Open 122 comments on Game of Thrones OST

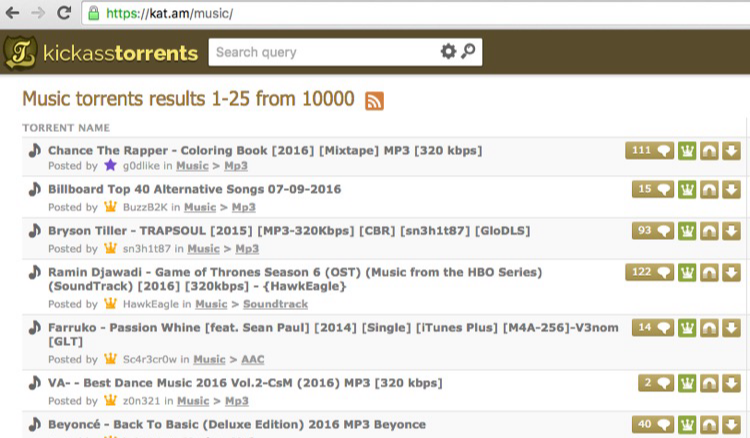click(x=650, y=273)
